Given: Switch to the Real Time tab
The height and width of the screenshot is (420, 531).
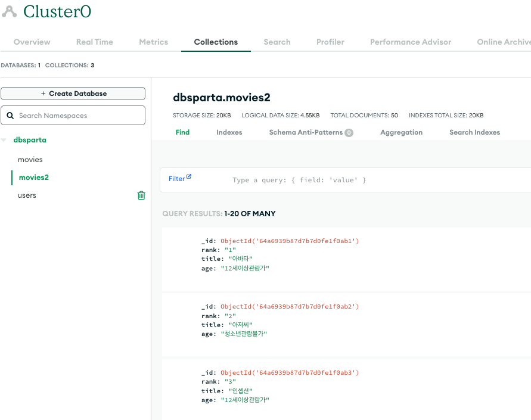Looking at the screenshot, I should point(95,42).
